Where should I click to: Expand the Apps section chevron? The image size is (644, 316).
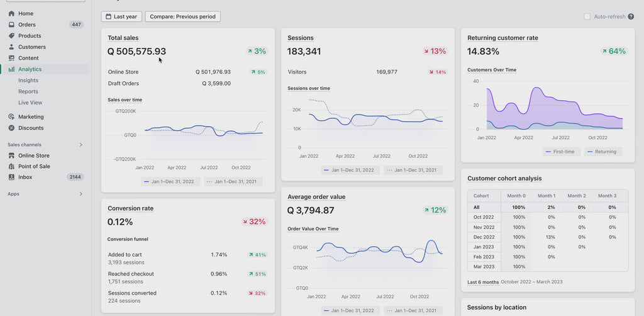click(81, 194)
